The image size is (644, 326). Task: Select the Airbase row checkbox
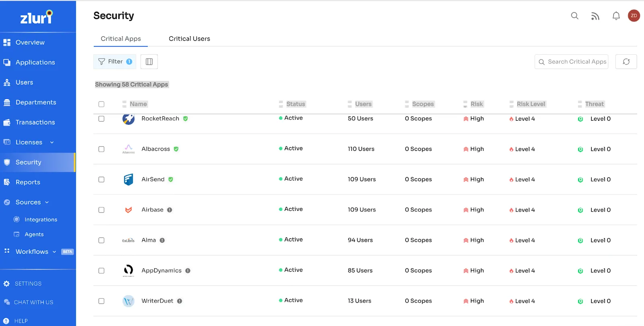(x=101, y=210)
